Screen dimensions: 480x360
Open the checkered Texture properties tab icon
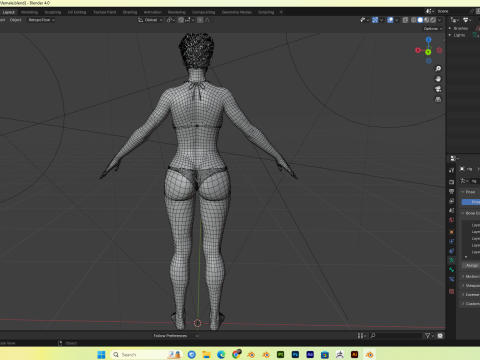coord(451,292)
